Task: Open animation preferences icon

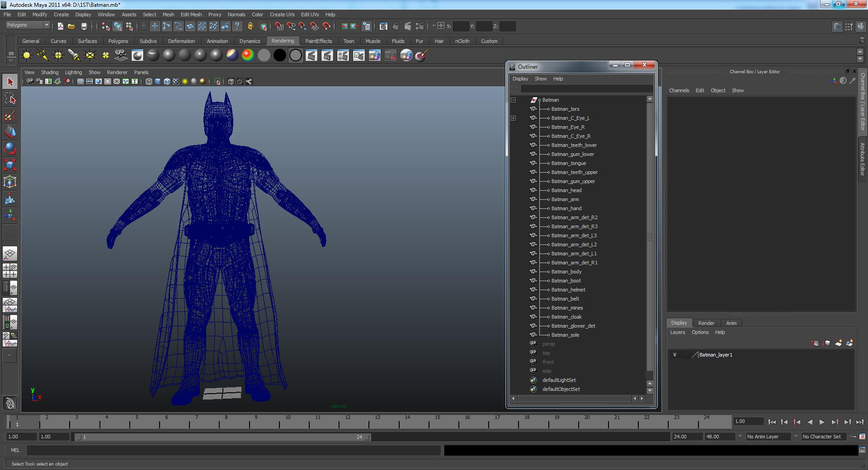Action: pos(863,437)
